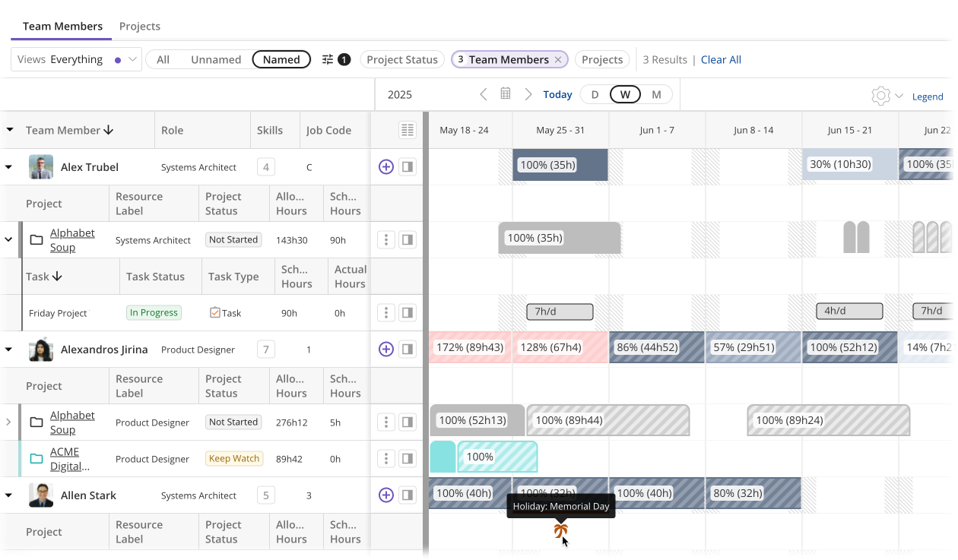Open the Views Everything dropdown
958x560 pixels.
coord(77,59)
